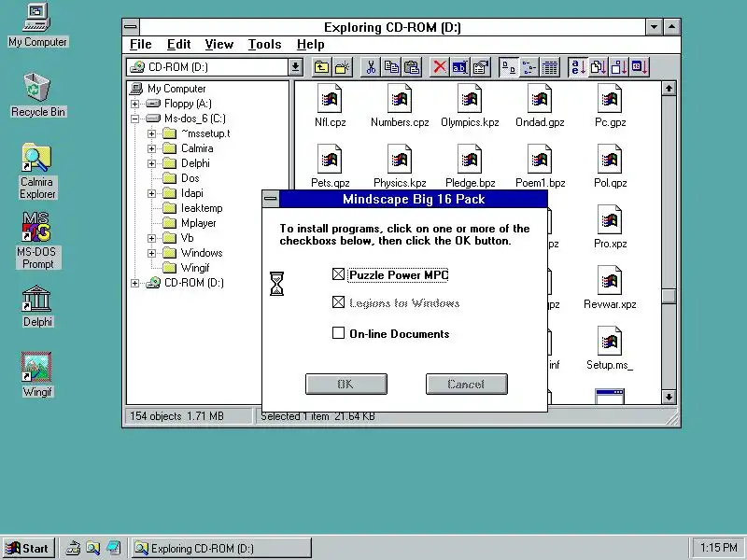Image resolution: width=747 pixels, height=560 pixels.
Task: Open the Edit menu
Action: tap(178, 44)
